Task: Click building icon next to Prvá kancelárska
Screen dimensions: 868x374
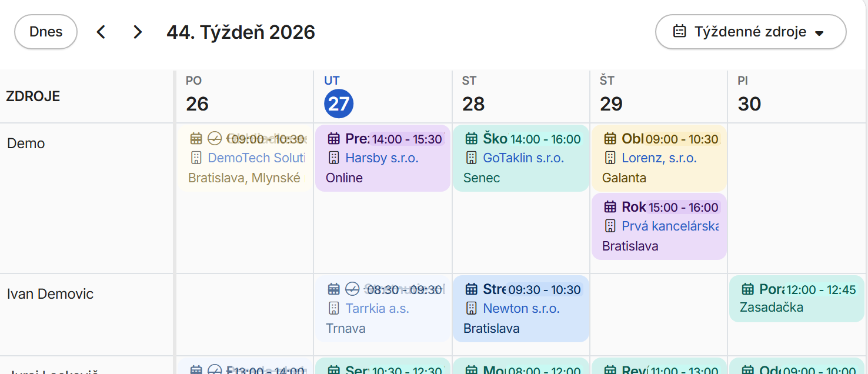Action: click(x=610, y=226)
